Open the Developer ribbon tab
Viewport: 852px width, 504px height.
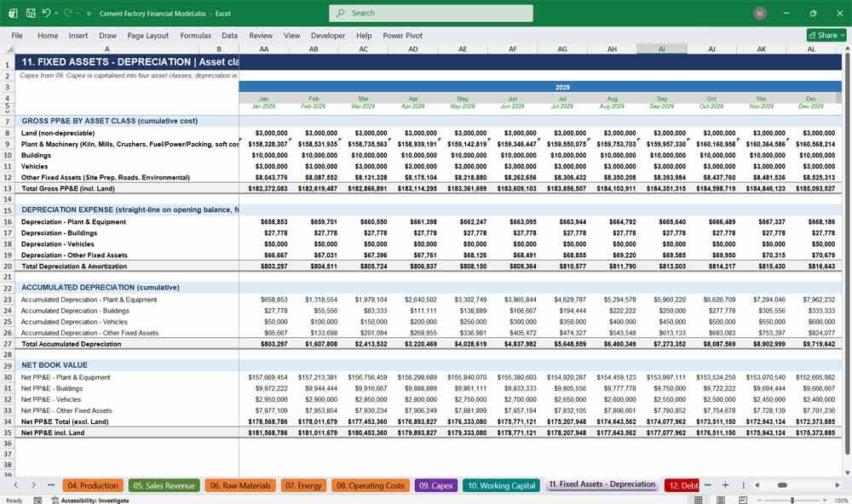[x=328, y=35]
